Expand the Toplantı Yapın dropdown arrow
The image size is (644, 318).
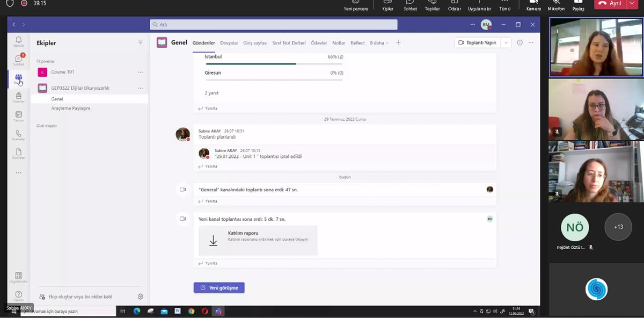click(506, 43)
